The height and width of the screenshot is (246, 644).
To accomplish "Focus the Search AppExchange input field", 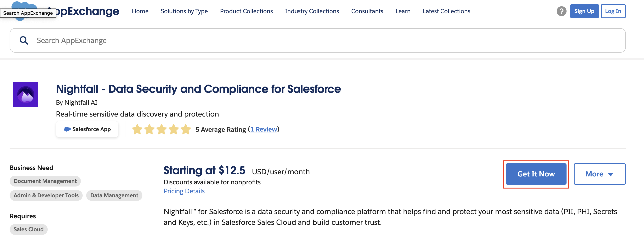I will click(x=325, y=40).
